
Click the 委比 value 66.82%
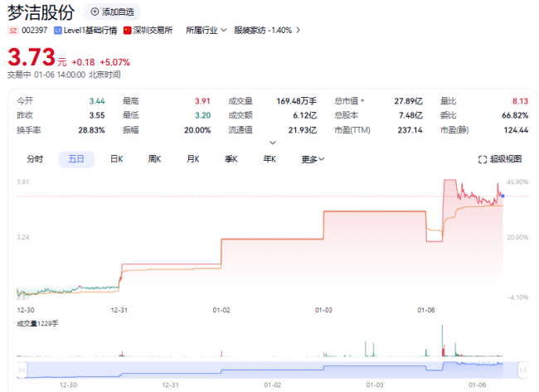coord(515,115)
